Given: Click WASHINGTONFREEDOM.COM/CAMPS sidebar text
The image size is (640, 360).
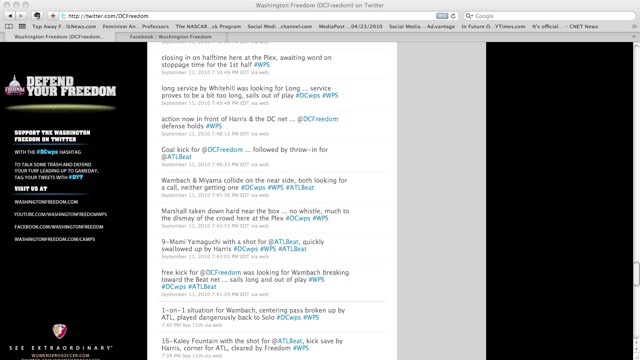Looking at the screenshot, I should pos(55,240).
